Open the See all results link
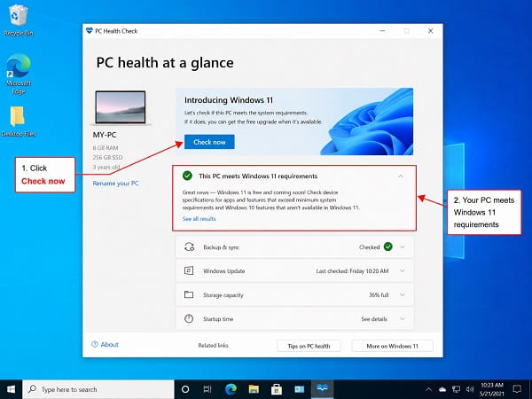Image resolution: width=532 pixels, height=399 pixels. tap(199, 219)
